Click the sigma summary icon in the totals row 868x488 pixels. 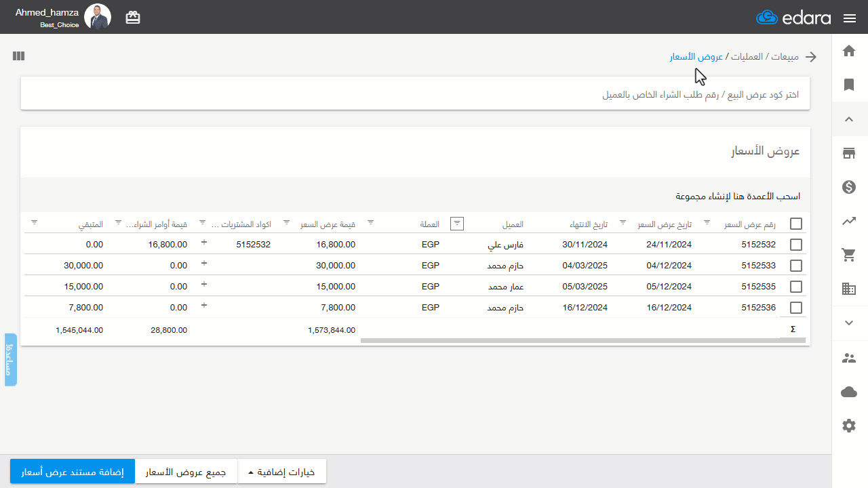(793, 329)
